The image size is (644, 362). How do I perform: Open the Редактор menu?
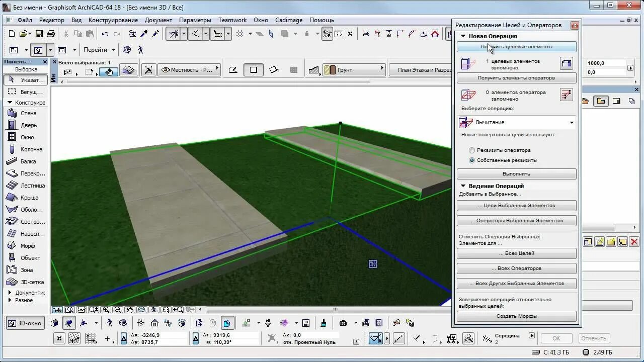click(x=52, y=20)
